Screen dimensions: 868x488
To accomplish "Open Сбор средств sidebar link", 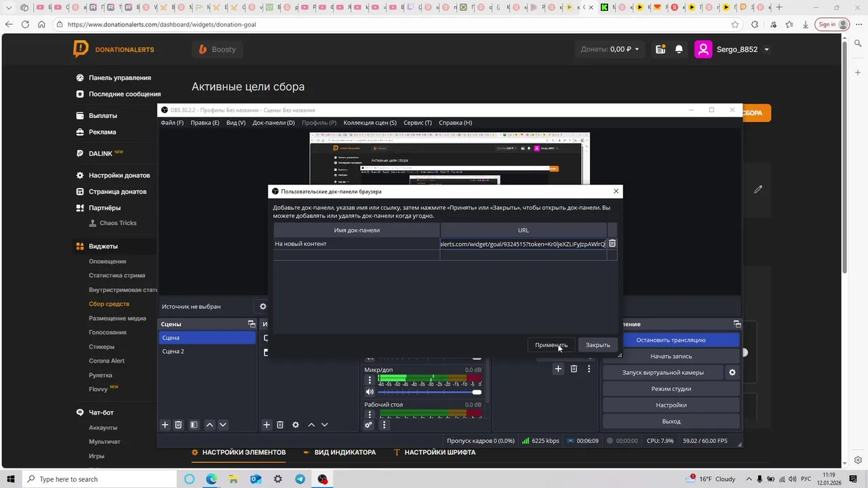I will point(109,304).
